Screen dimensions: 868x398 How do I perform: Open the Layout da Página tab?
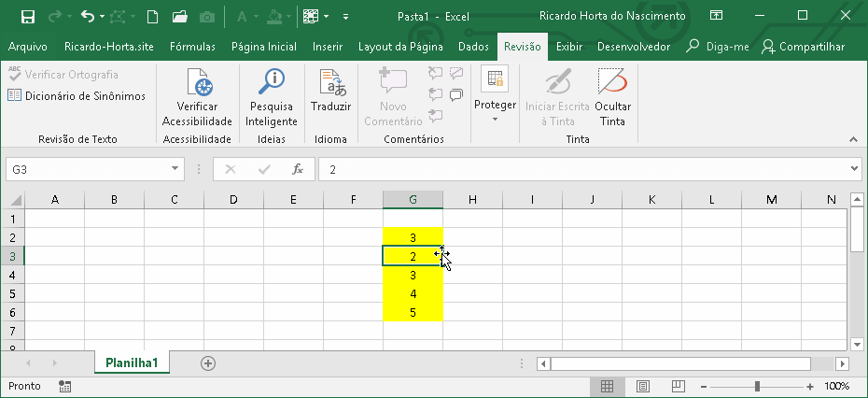tap(400, 47)
